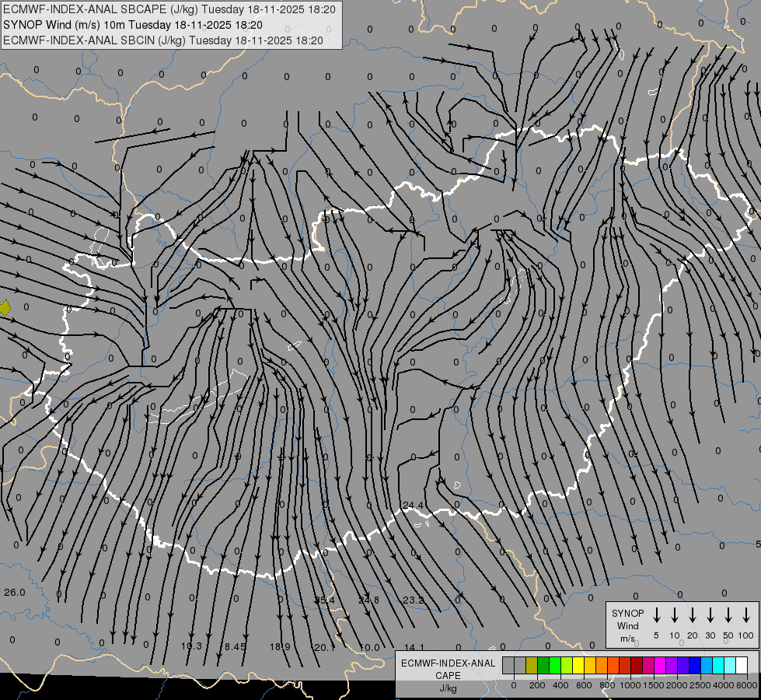Screen dimensions: 761x700
Task: Click the 30 m/s wind arrow in legend
Action: tap(710, 615)
